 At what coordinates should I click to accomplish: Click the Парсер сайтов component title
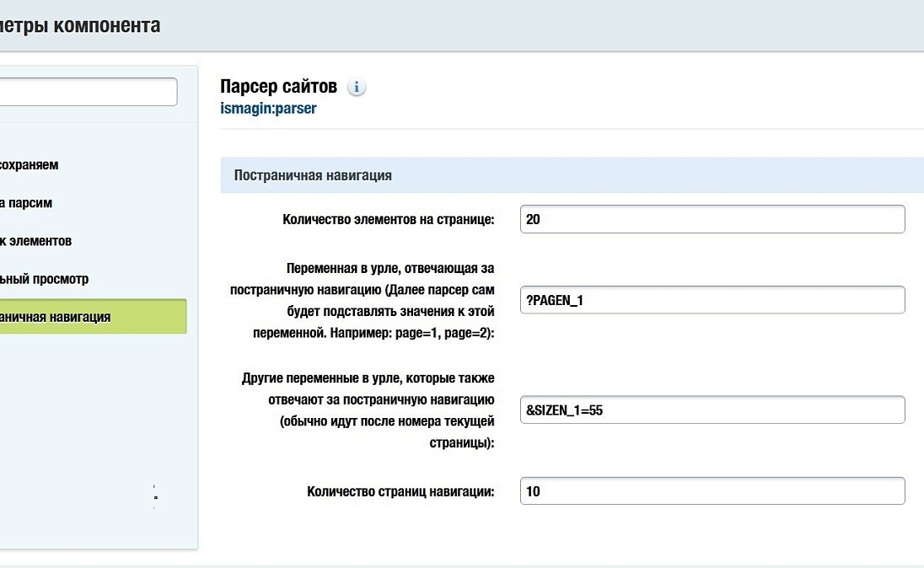(x=278, y=87)
